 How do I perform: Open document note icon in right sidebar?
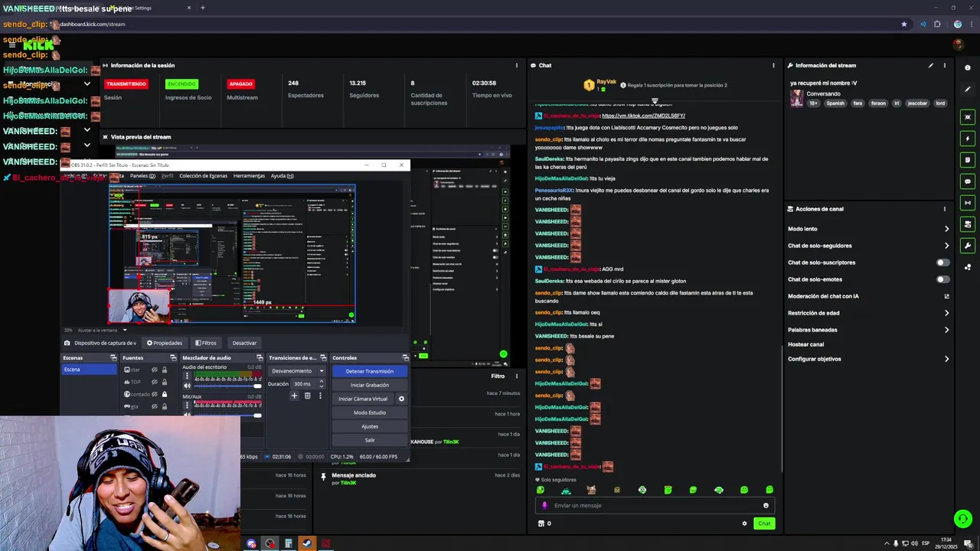[968, 160]
